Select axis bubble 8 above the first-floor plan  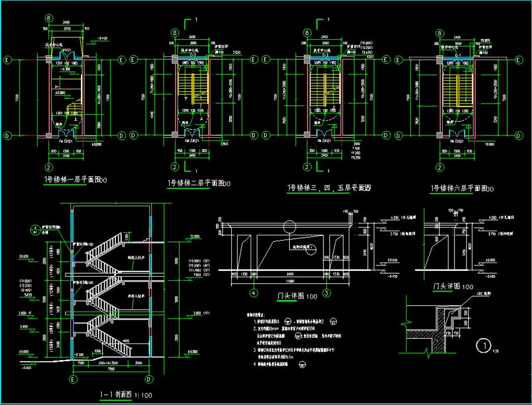(49, 18)
